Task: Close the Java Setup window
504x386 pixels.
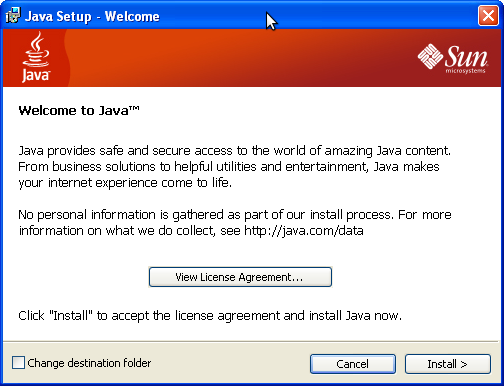Action: (x=488, y=16)
